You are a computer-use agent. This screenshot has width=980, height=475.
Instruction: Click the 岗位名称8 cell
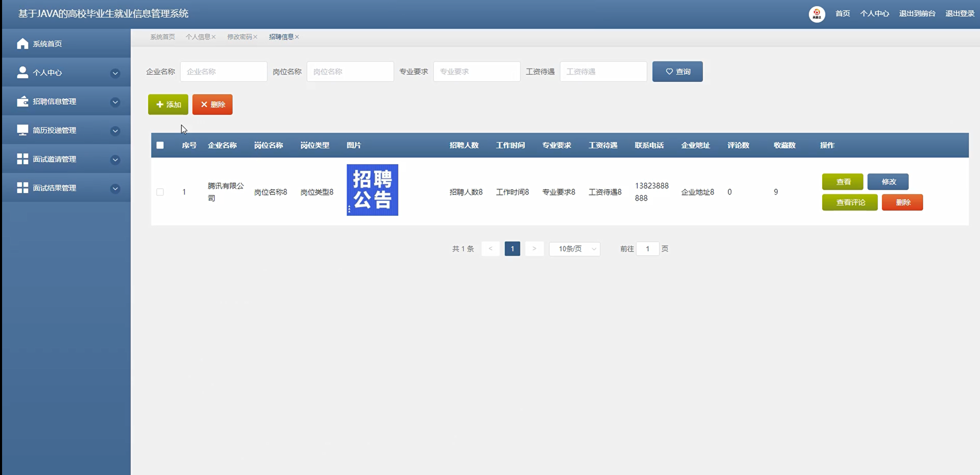click(270, 192)
